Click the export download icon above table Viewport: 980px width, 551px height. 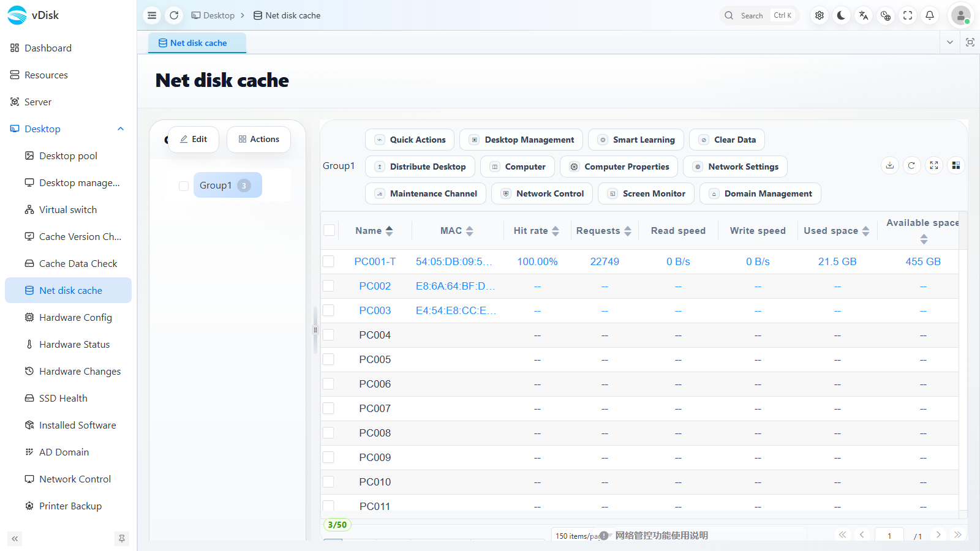click(890, 165)
